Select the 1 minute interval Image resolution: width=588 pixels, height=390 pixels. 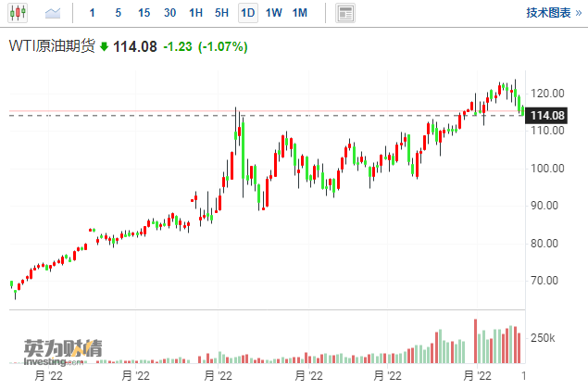coord(92,13)
